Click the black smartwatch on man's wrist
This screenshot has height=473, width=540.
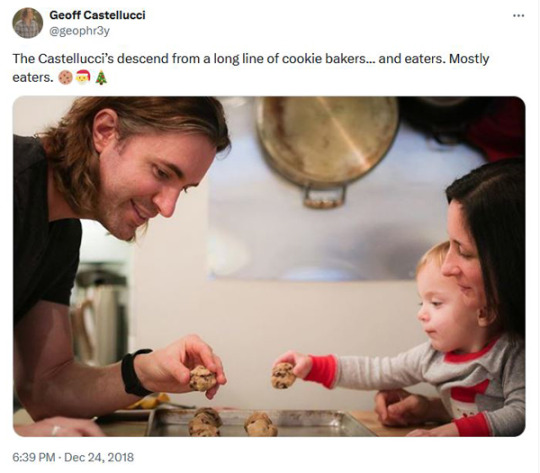point(135,372)
